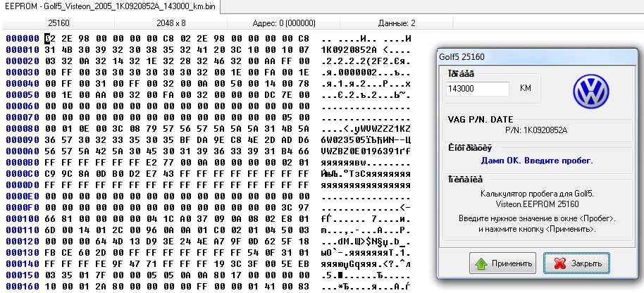Click the Адрес: 0 (000000) header cell
Image resolution: width=644 pixels, height=293 pixels.
(284, 23)
